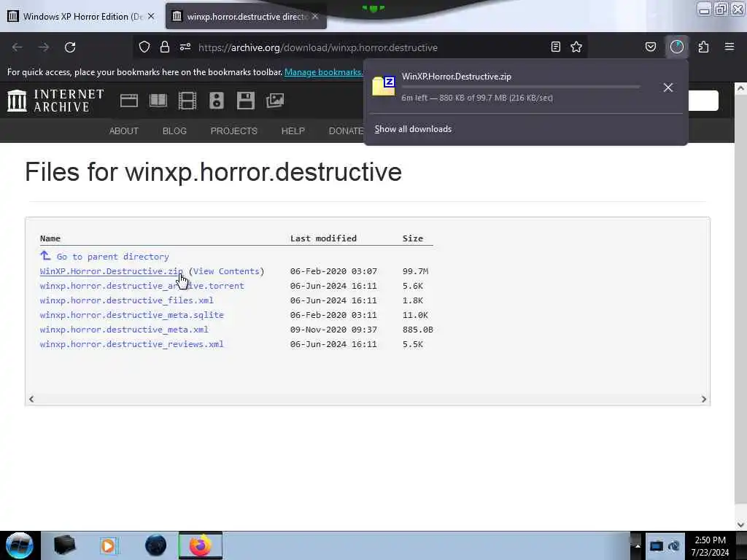Click the Last modified column header
This screenshot has width=747, height=560.
point(323,238)
